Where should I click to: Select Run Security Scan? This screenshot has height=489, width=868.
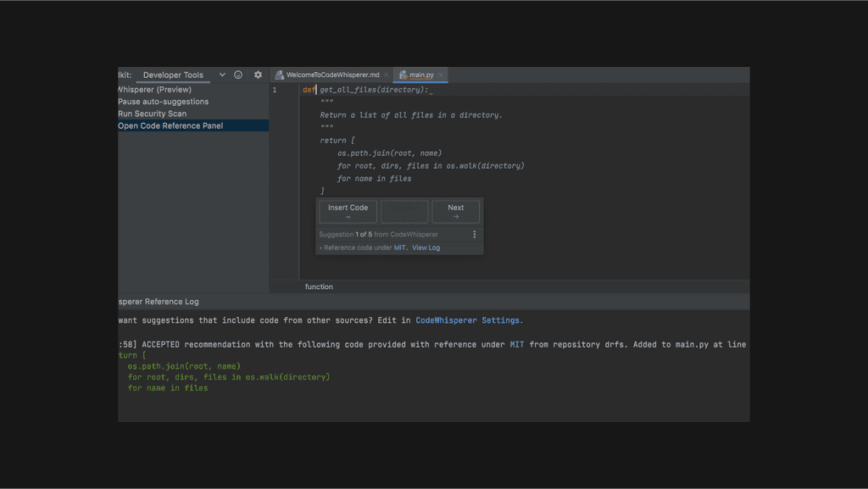pos(153,114)
